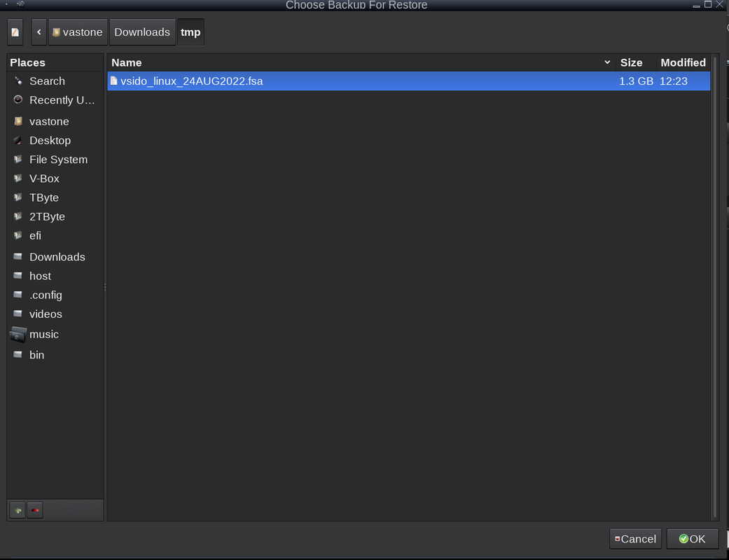Confirm selection with OK button

pos(693,539)
